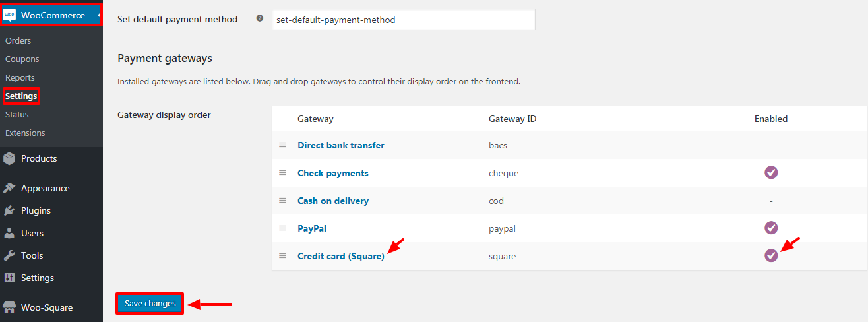
Task: Click the Save changes button
Action: coord(150,304)
